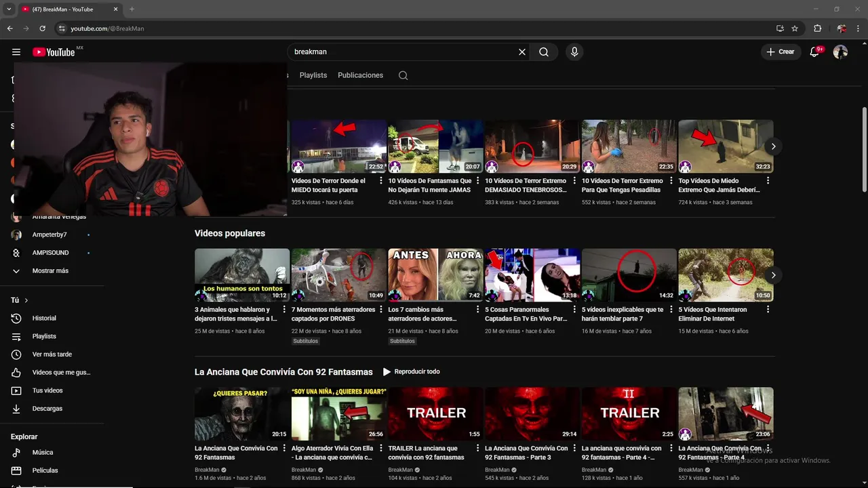Open options for 'Los 7 cambios más aterradores'
Viewport: 868px width, 488px height.
click(x=477, y=310)
